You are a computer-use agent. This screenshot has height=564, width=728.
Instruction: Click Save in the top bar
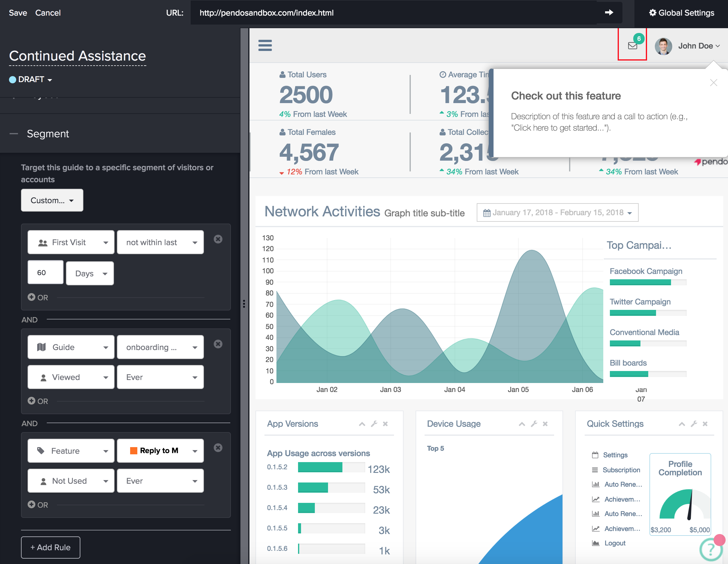[18, 13]
